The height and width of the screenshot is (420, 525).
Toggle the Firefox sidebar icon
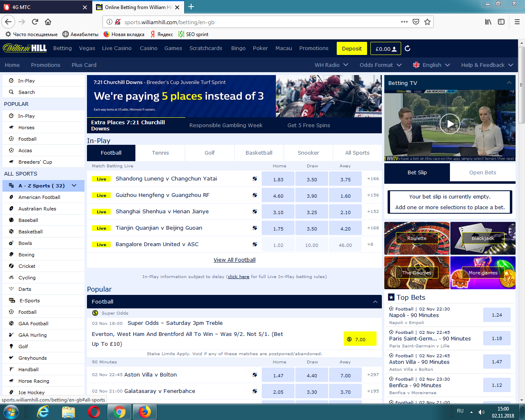(x=501, y=22)
